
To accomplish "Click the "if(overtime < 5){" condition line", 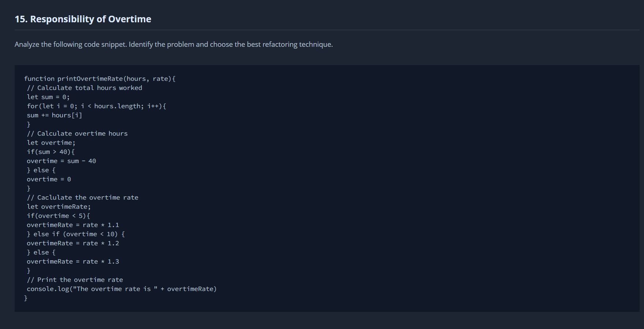I will [58, 216].
